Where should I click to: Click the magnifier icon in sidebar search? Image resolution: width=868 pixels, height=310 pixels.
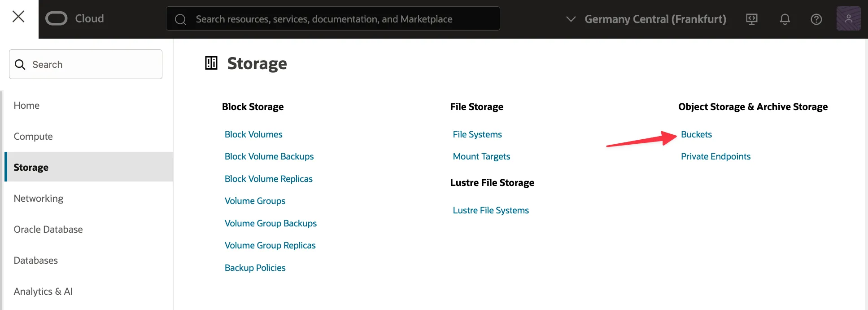tap(20, 64)
